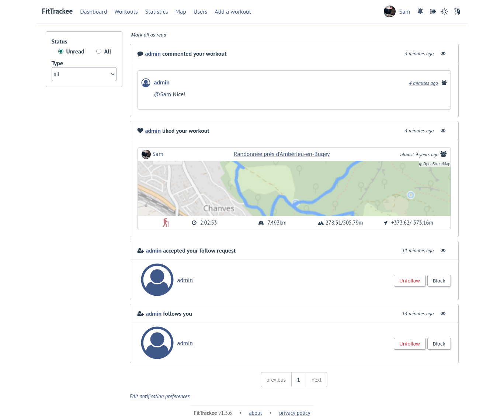Click the followers visibility icon on workout card
The height and width of the screenshot is (420, 504).
[x=444, y=154]
